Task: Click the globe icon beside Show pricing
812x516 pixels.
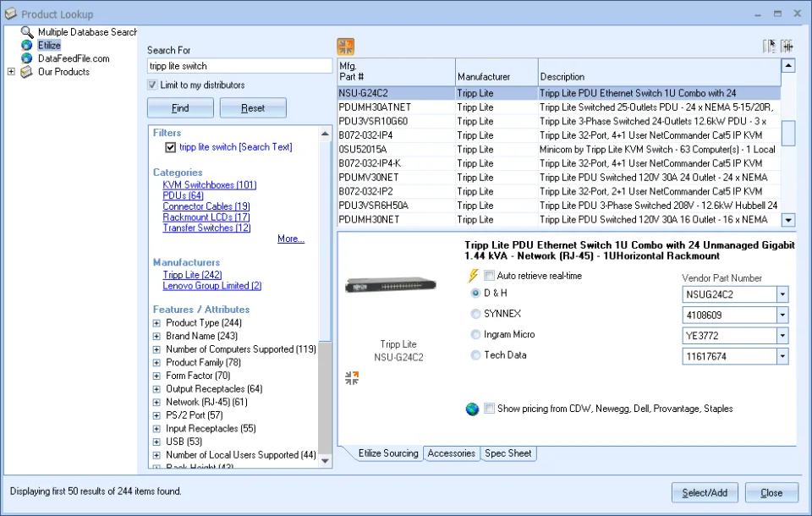Action: (472, 409)
